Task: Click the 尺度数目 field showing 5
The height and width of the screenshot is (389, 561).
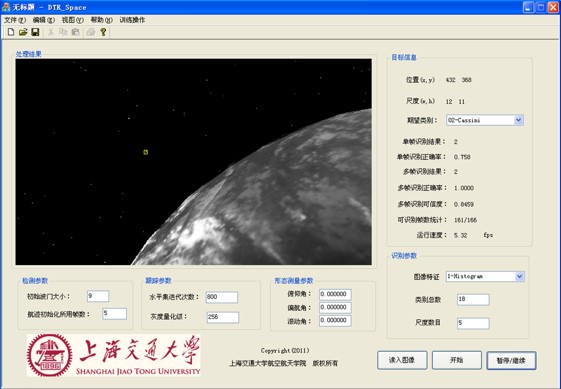Action: click(473, 323)
